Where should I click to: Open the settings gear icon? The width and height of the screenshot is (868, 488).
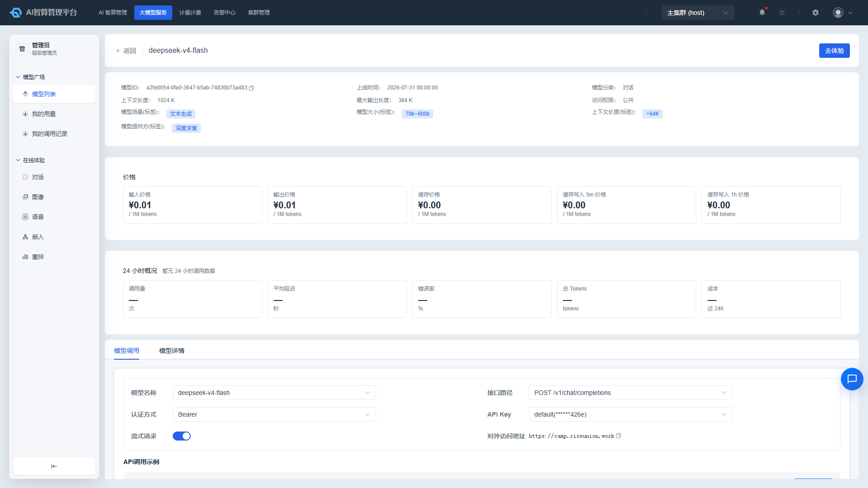[x=816, y=13]
